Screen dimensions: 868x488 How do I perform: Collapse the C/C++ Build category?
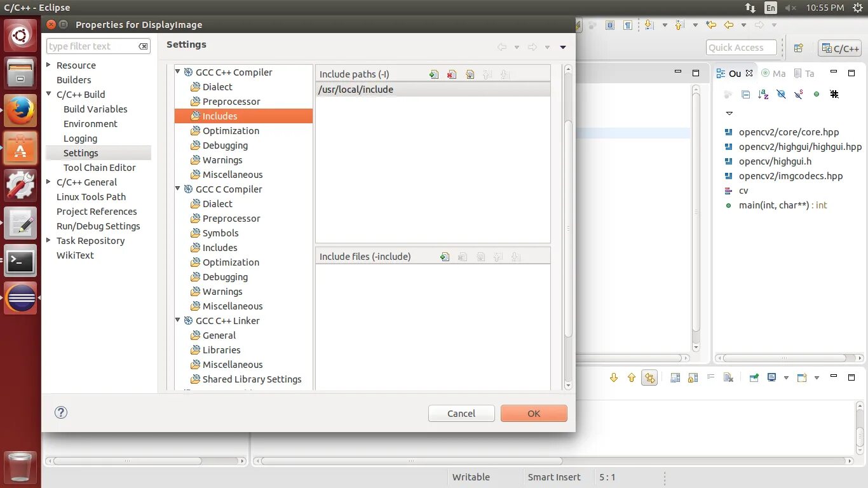click(49, 94)
